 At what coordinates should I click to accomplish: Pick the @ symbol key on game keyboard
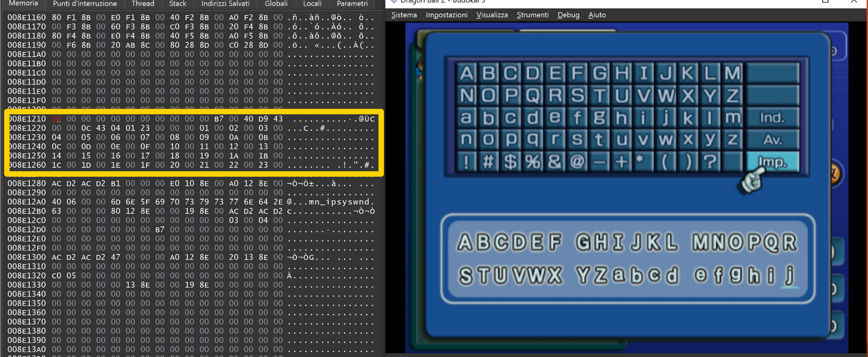click(577, 161)
